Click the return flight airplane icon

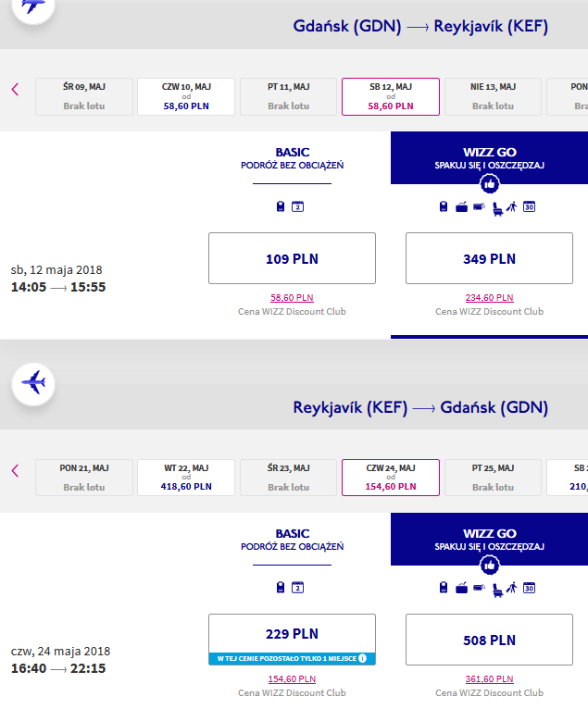tap(33, 383)
